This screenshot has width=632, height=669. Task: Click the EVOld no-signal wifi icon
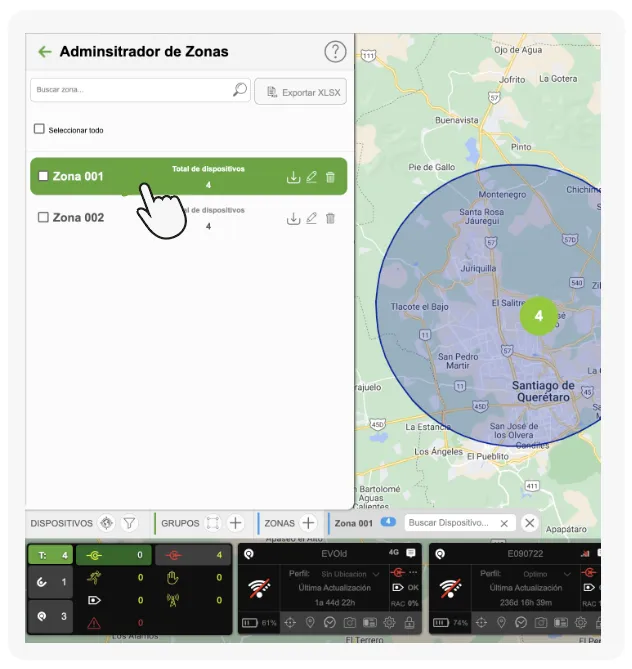(x=259, y=588)
